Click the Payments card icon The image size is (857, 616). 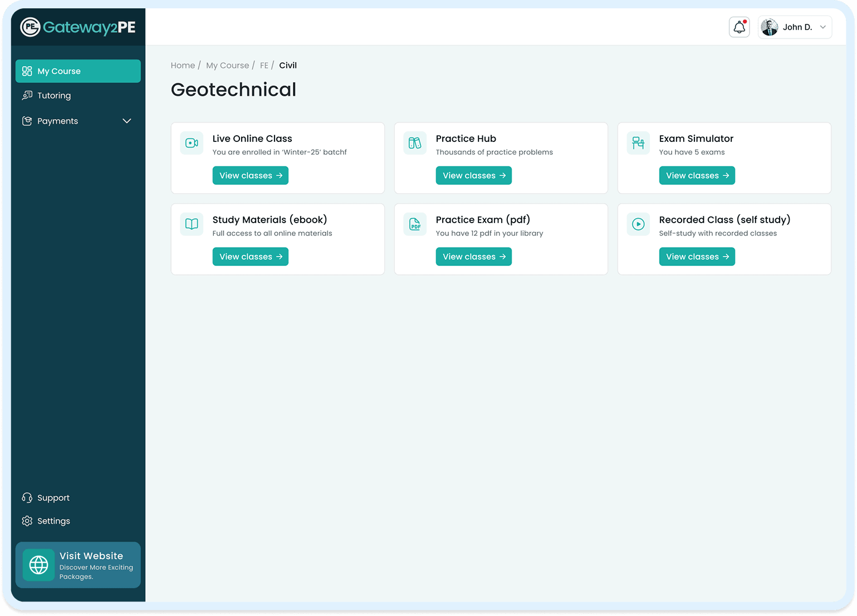coord(26,121)
